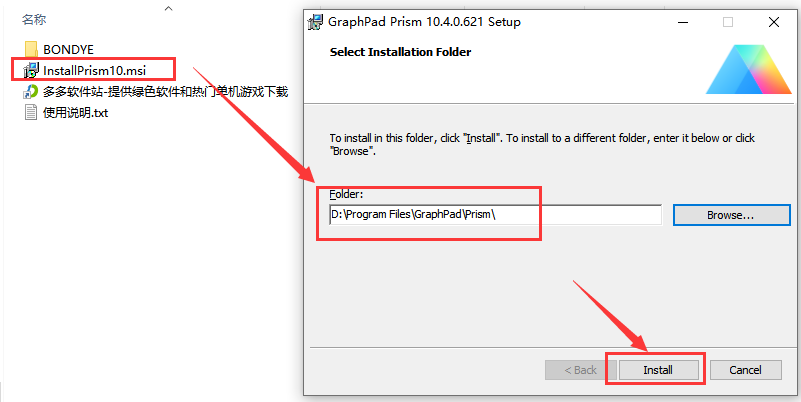Cancel the Prism setup wizard
This screenshot has height=402, width=801.
[x=745, y=370]
